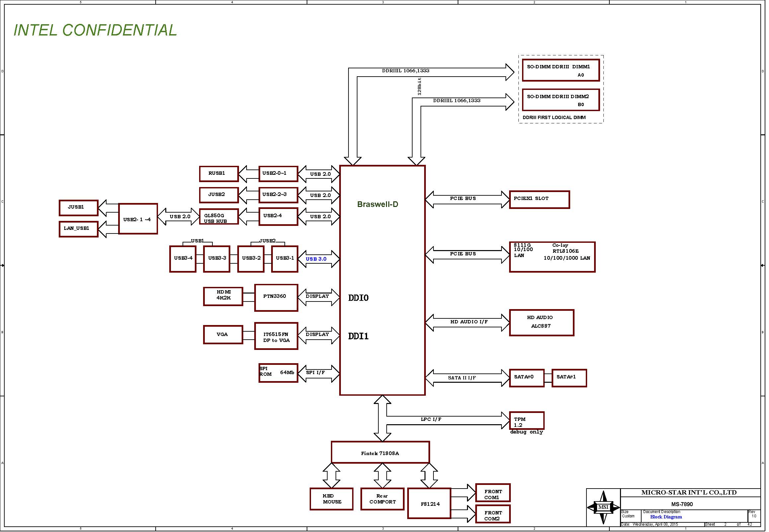This screenshot has width=769, height=532.
Task: Select the FRONT COM1 block
Action: point(493,493)
